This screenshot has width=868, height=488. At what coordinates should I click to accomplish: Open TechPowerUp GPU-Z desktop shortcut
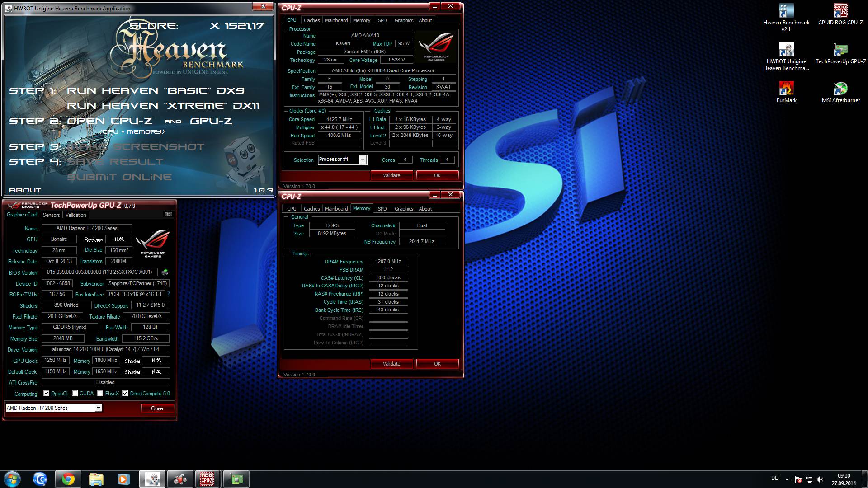pos(840,53)
